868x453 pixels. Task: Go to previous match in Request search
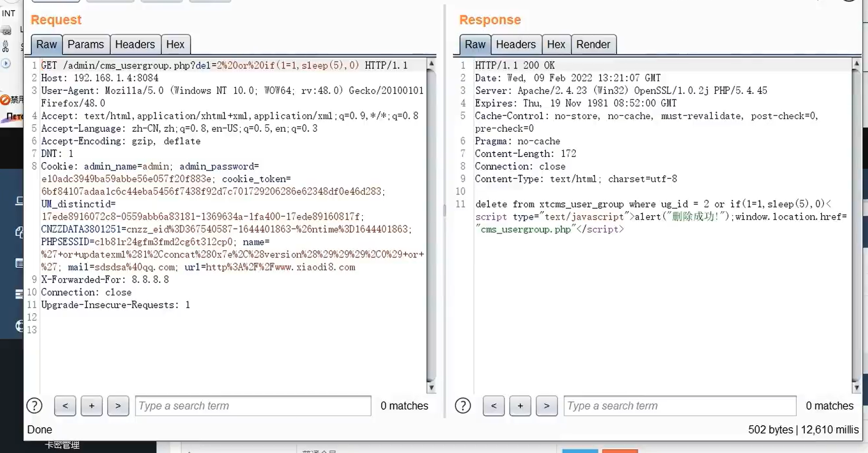65,406
